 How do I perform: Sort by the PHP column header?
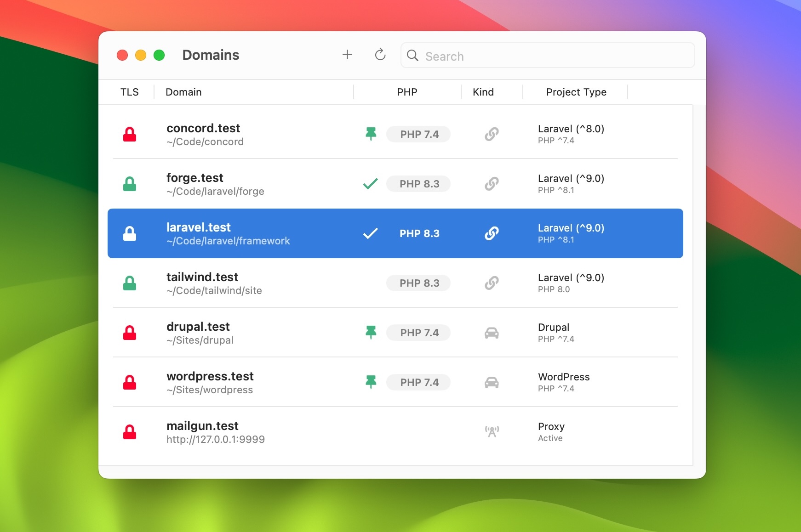[407, 92]
